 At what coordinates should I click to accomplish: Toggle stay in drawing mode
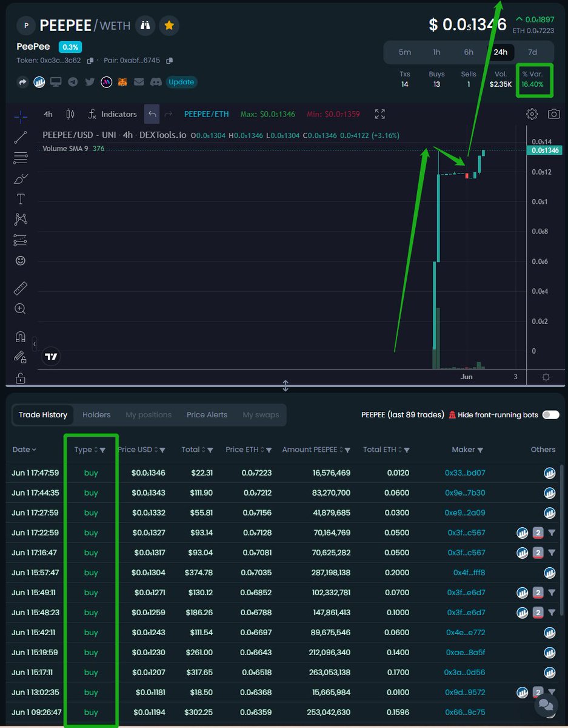(20, 357)
